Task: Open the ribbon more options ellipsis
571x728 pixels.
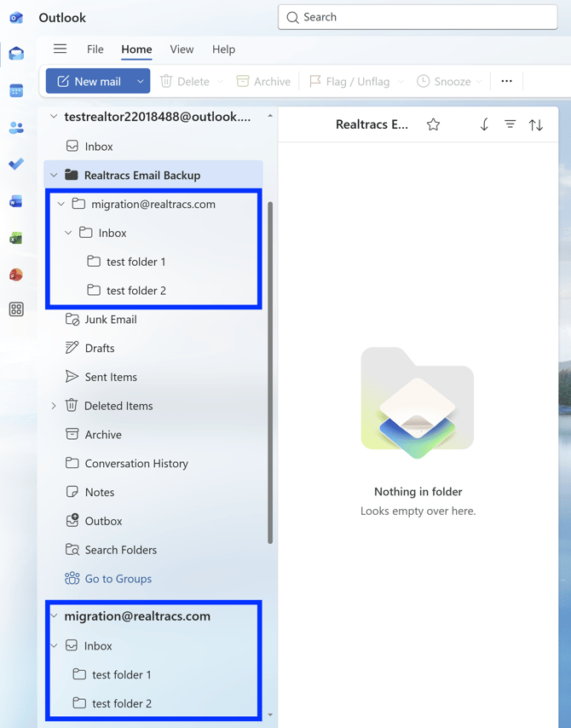Action: tap(506, 81)
